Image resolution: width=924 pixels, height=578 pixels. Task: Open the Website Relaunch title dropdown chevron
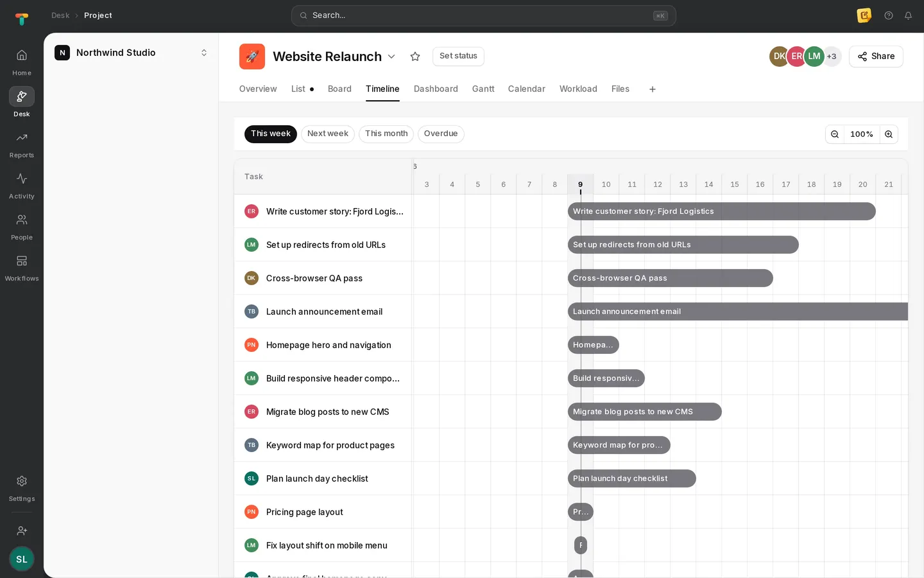(x=391, y=57)
